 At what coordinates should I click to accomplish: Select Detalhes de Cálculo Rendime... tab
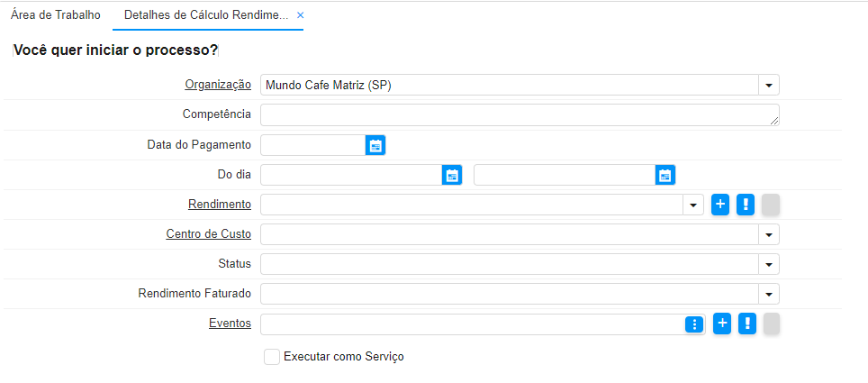coord(206,15)
